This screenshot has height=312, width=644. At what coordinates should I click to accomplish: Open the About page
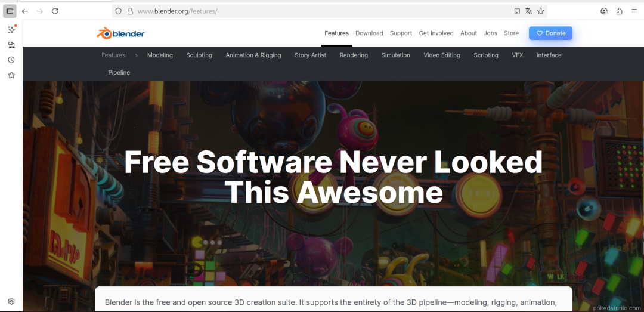(x=469, y=33)
